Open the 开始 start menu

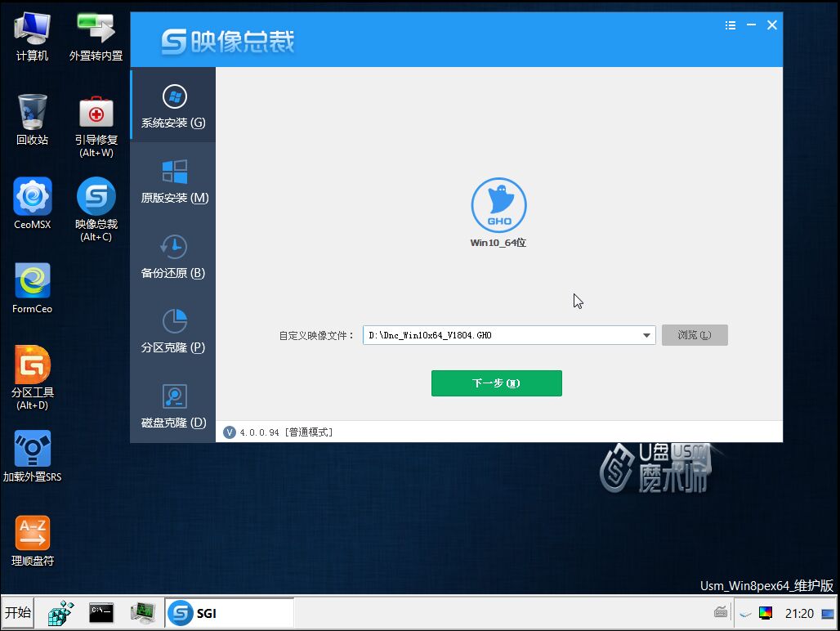pos(18,612)
